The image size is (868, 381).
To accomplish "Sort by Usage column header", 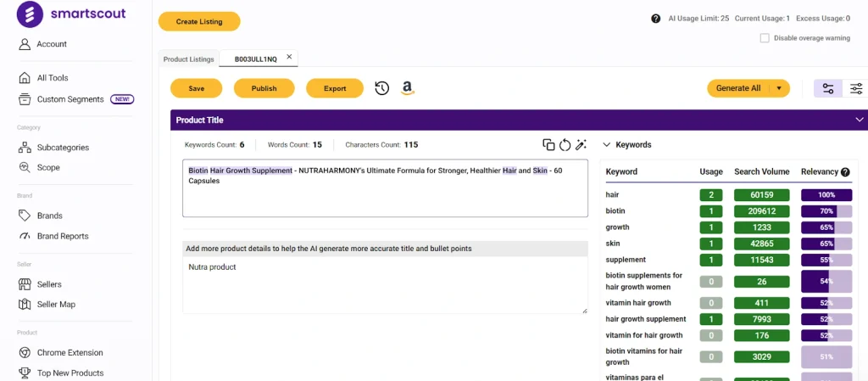I will pos(711,171).
